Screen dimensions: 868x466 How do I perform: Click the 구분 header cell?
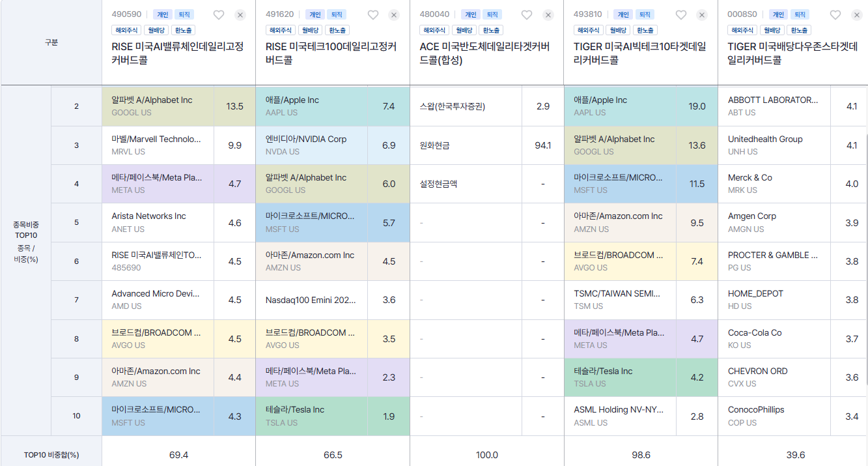point(51,42)
